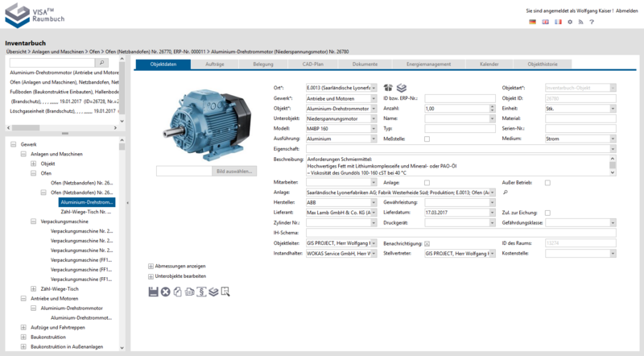Open the Einheit dropdown
The image size is (644, 356).
click(613, 109)
